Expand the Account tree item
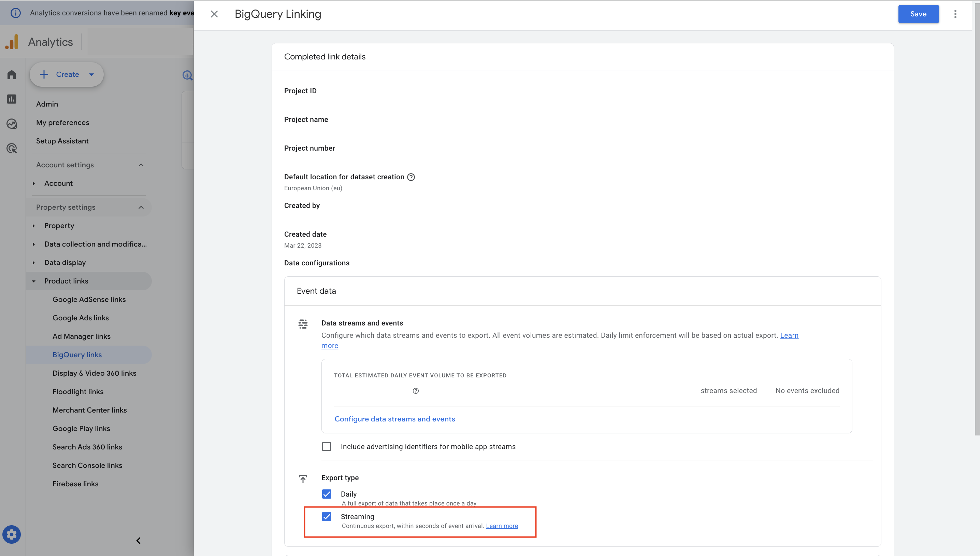The image size is (980, 556). tap(33, 183)
